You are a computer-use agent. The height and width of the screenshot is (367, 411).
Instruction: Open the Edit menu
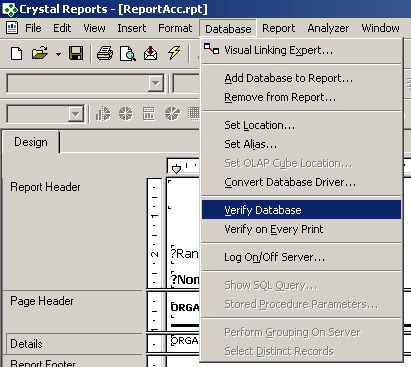[62, 28]
